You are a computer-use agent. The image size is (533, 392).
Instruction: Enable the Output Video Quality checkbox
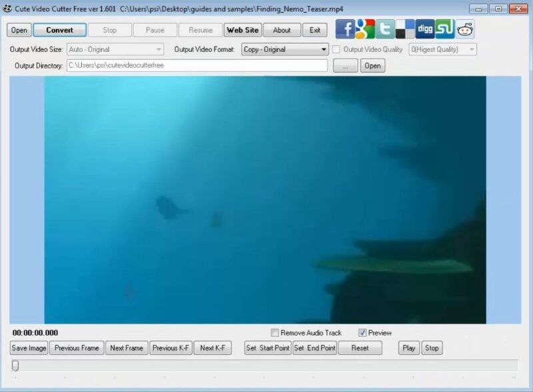click(x=336, y=50)
